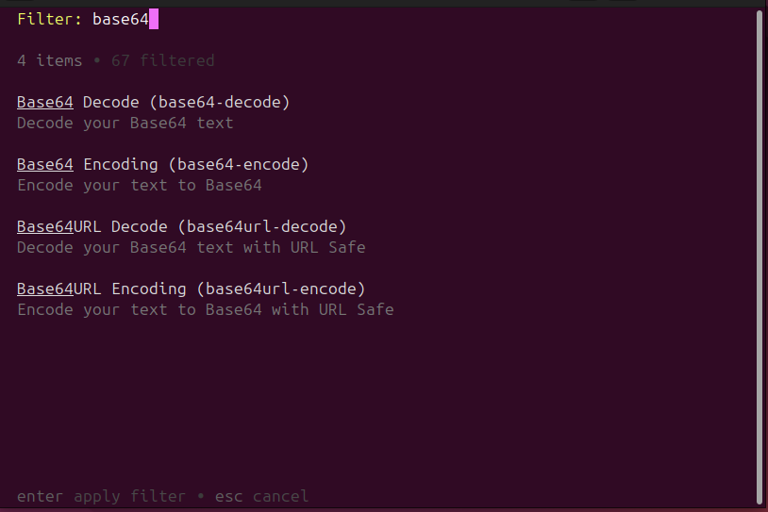Image resolution: width=768 pixels, height=512 pixels.
Task: Click the '67 filtered' status text
Action: (163, 60)
